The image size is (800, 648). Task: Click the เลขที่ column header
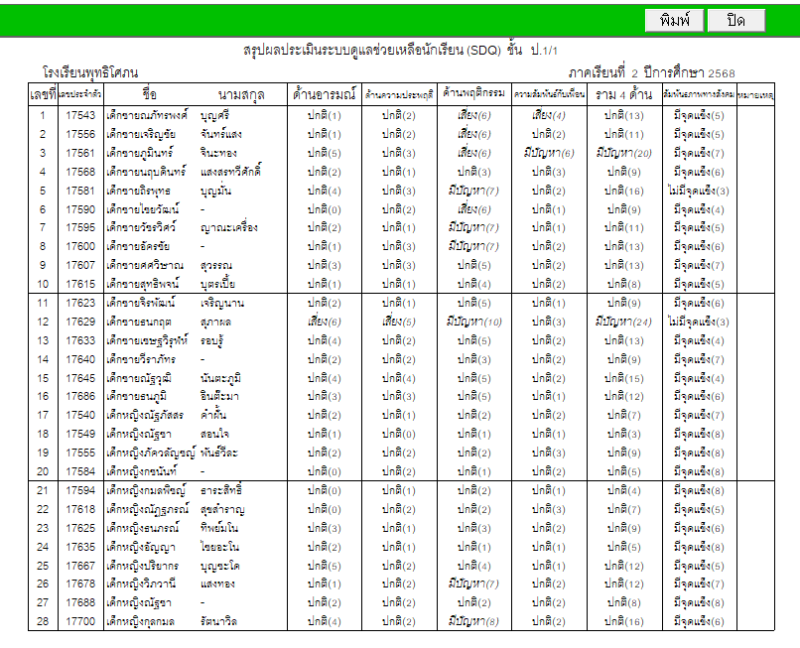[x=43, y=94]
